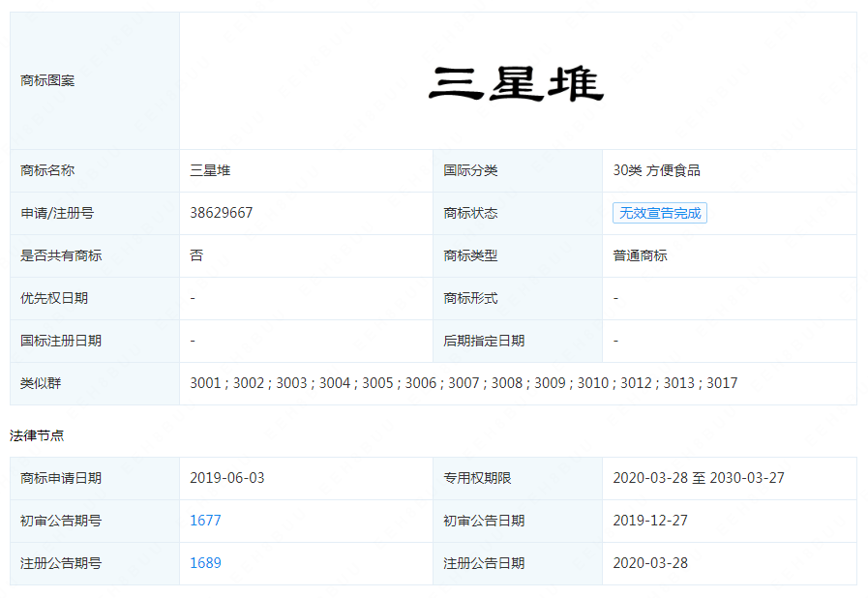This screenshot has height=598, width=868.
Task: Click the 优先权日期 label
Action: click(x=54, y=298)
